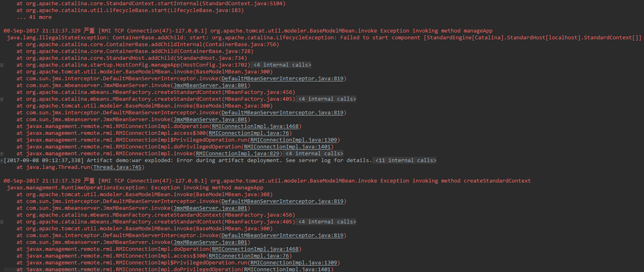
Task: Open RMIConnectionImpl.java:1309 link in RuntimeOperationsException trace
Action: click(294, 263)
